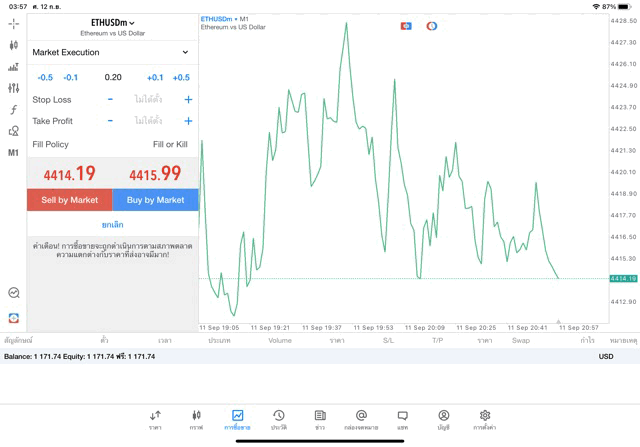Expand the ETHUSDm symbol selector
This screenshot has width=640, height=447.
tap(112, 22)
